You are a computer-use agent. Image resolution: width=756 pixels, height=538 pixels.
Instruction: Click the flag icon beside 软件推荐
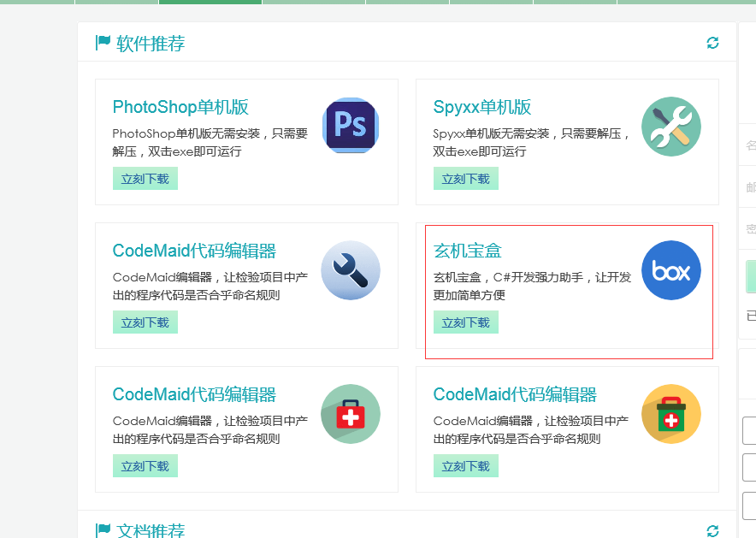[x=103, y=43]
